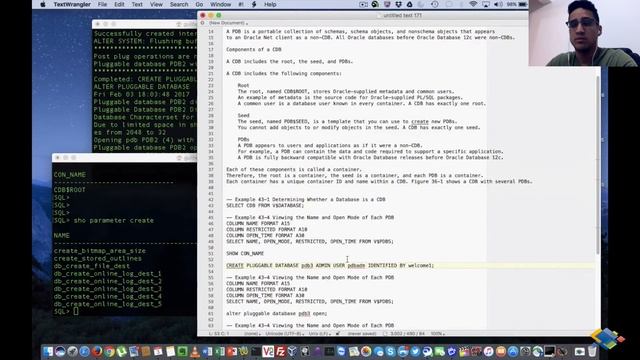Open the (New Document) navigation dropdown
The width and height of the screenshot is (640, 360).
point(227,23)
